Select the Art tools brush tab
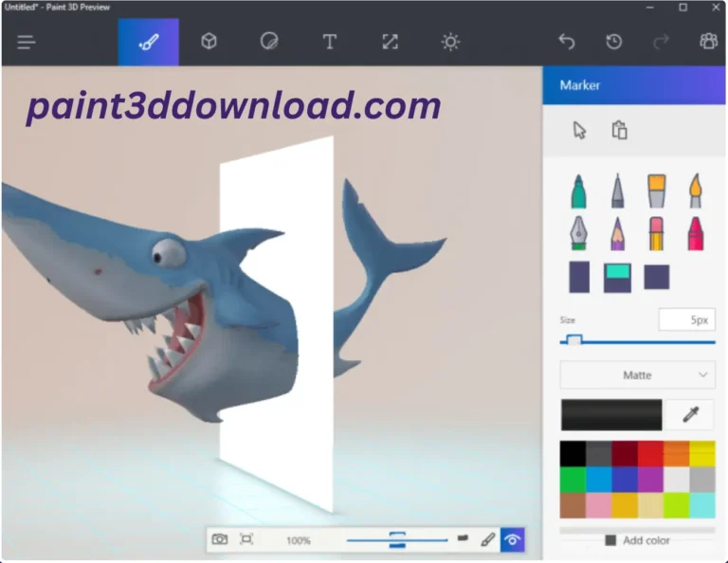Viewport: 728px width, 563px height. point(148,43)
